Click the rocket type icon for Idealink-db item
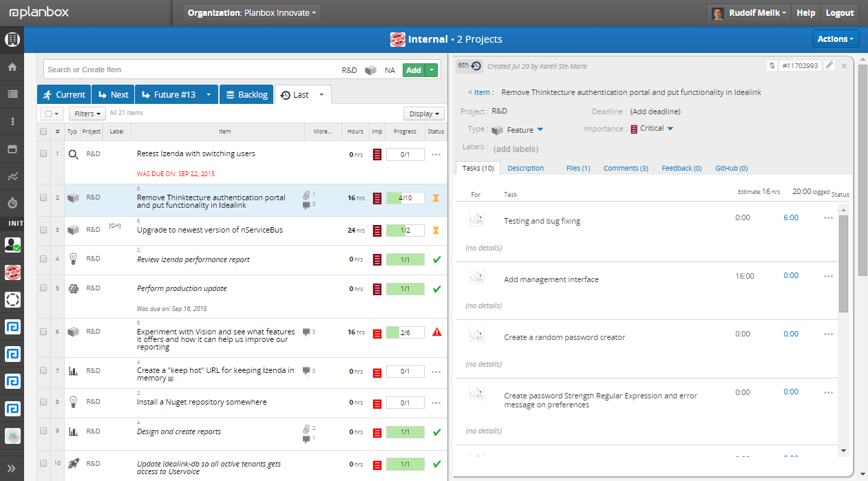The height and width of the screenshot is (481, 868). pyautogui.click(x=74, y=464)
